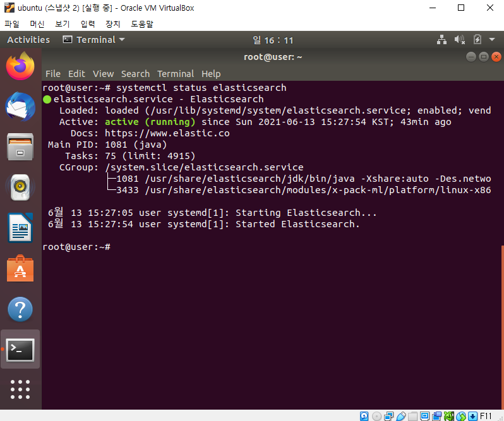Image resolution: width=504 pixels, height=421 pixels.
Task: Click VirtualBox optical disc indicator
Action: (x=376, y=416)
